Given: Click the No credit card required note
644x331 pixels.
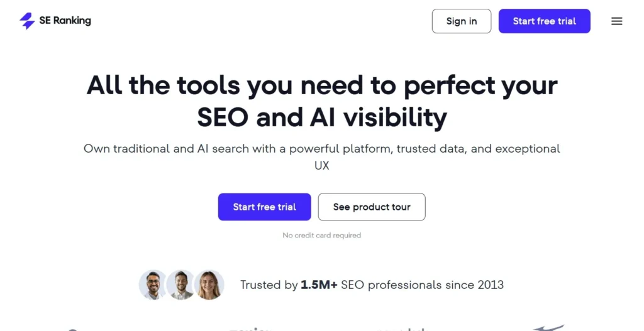Looking at the screenshot, I should [x=322, y=235].
